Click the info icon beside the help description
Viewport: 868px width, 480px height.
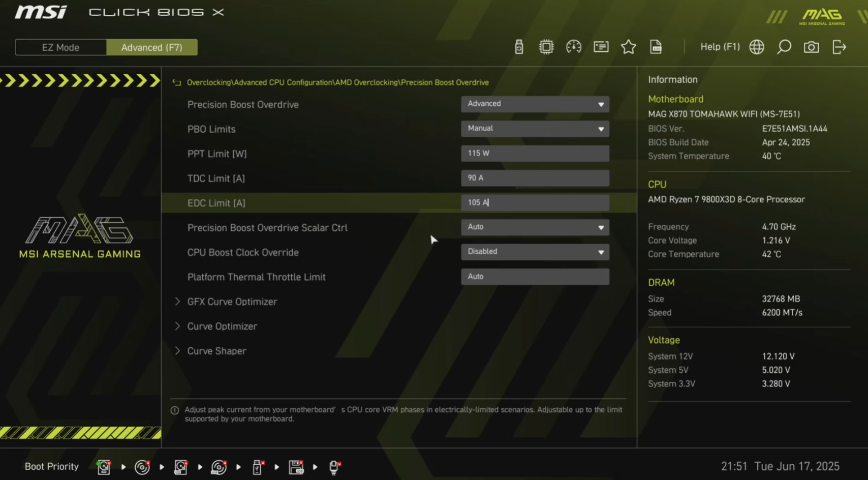point(175,410)
